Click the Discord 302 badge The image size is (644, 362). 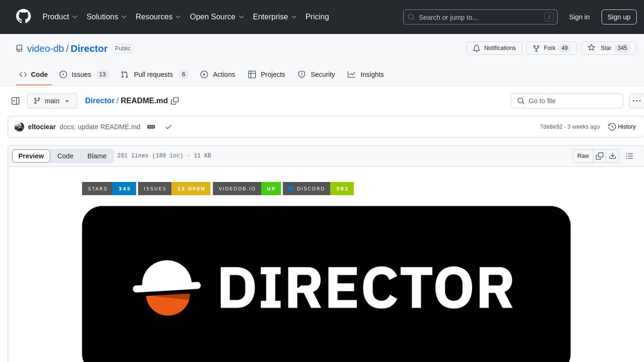318,189
